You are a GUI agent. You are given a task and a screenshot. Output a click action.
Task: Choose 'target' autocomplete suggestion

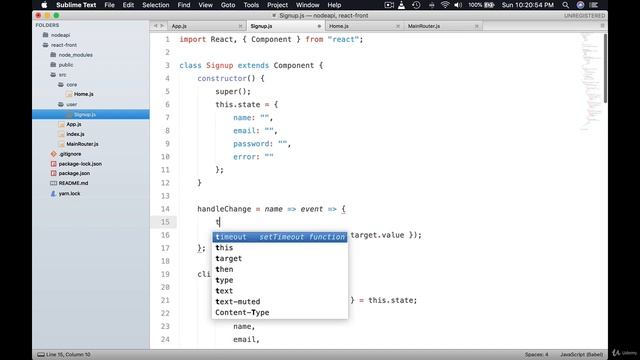[x=280, y=258]
